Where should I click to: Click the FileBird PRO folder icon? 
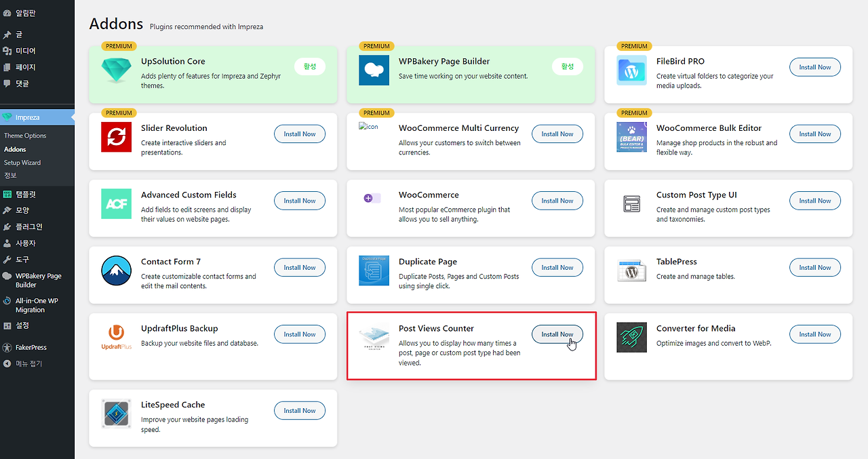[631, 71]
